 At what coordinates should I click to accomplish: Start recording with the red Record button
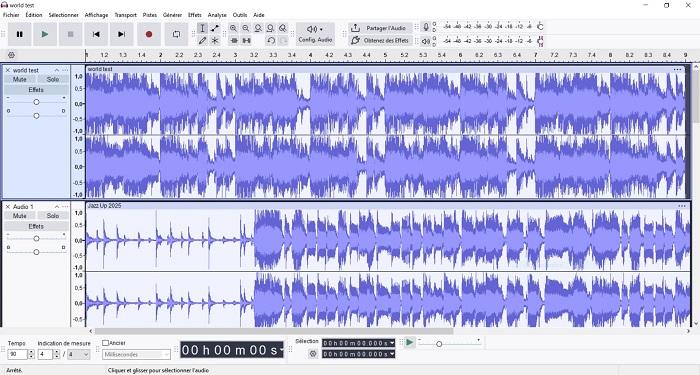(149, 34)
